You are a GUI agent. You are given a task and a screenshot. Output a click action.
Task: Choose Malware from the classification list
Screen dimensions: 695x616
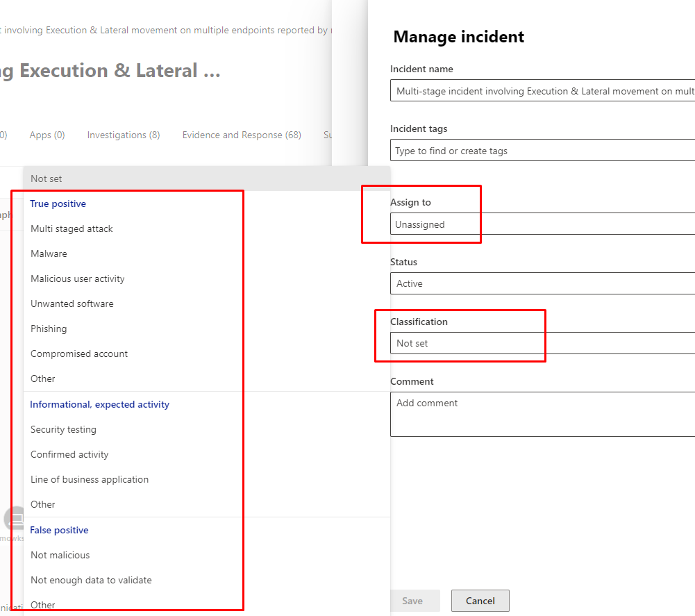click(x=49, y=253)
